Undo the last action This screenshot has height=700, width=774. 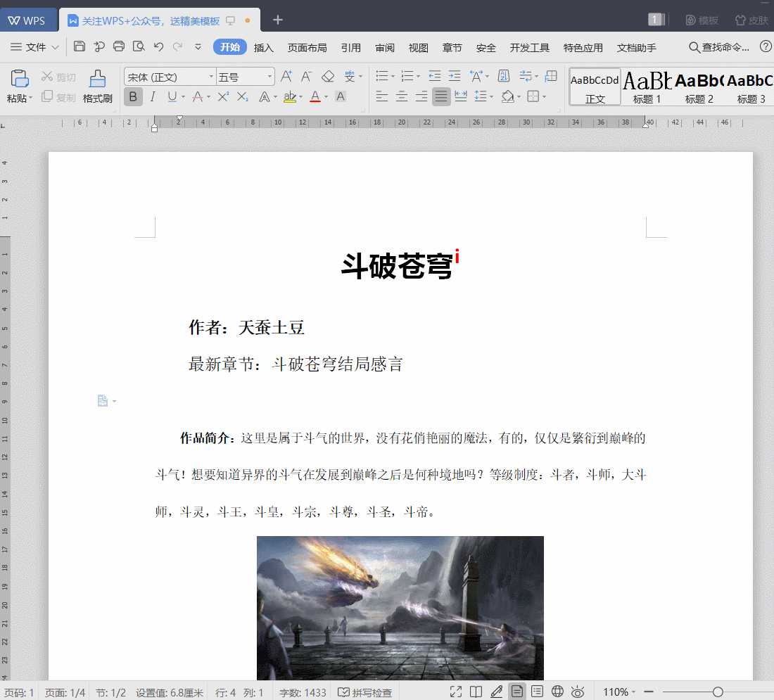click(158, 47)
